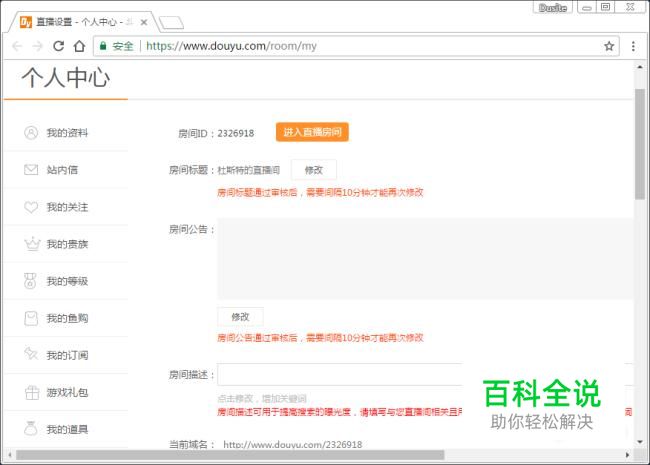Viewport: 650px width, 465px height.
Task: Reload the page with refresh icon
Action: (58, 46)
